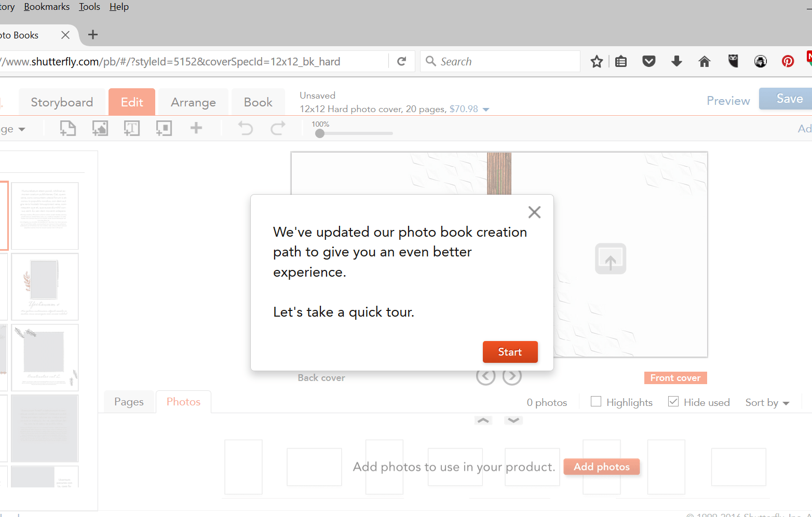
Task: Click in the browser Search field
Action: pos(500,61)
